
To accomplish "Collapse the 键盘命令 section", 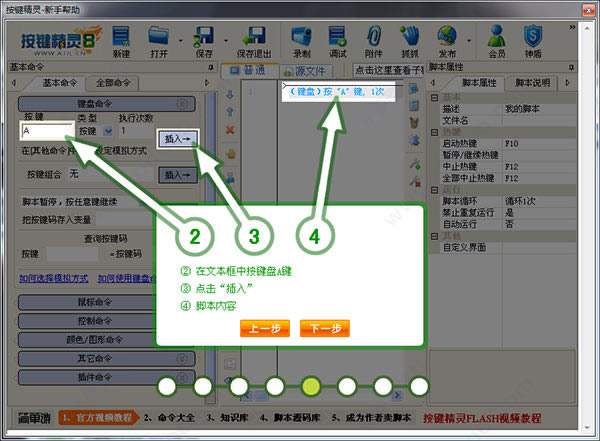I will [182, 104].
